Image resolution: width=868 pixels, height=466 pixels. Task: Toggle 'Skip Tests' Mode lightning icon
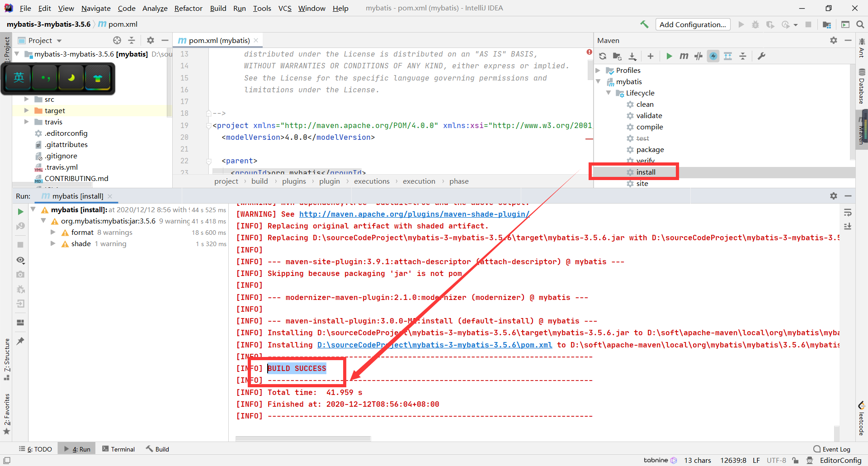pos(713,56)
